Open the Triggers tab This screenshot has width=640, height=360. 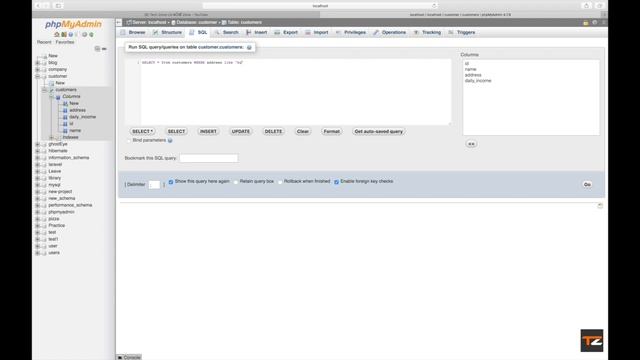click(462, 32)
